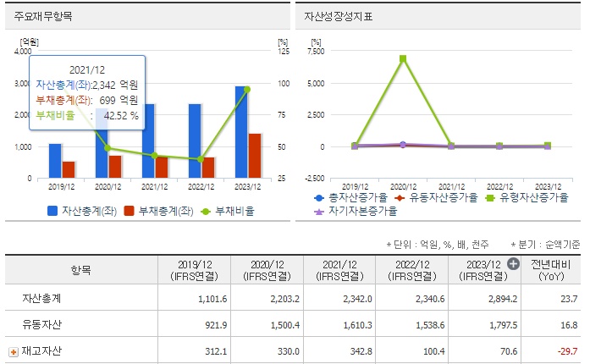Viewport: 590px width, 364px height.
Task: Click the 주요재무항목 chart title
Action: [x=43, y=17]
